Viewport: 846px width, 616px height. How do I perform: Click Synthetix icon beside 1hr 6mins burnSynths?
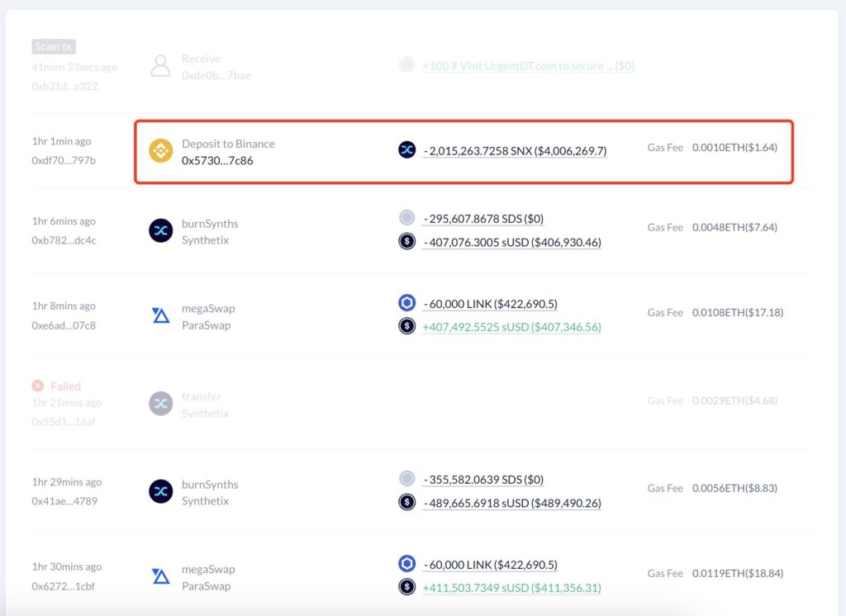click(x=160, y=231)
